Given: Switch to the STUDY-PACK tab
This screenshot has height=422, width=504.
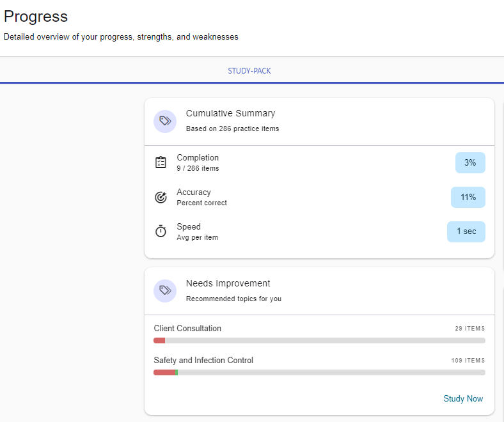Looking at the screenshot, I should point(249,71).
